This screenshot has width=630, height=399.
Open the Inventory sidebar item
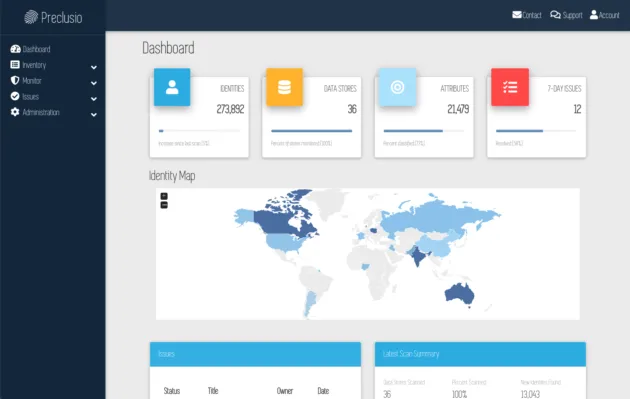pos(34,65)
